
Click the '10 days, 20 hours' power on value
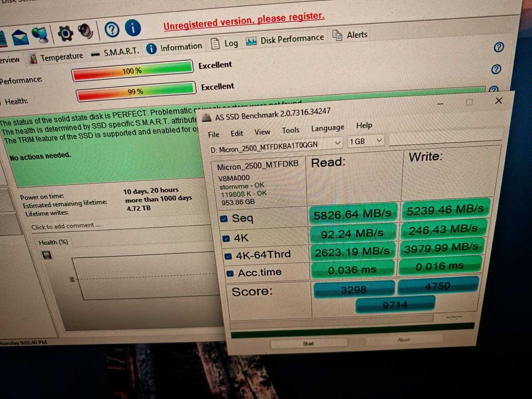point(151,191)
